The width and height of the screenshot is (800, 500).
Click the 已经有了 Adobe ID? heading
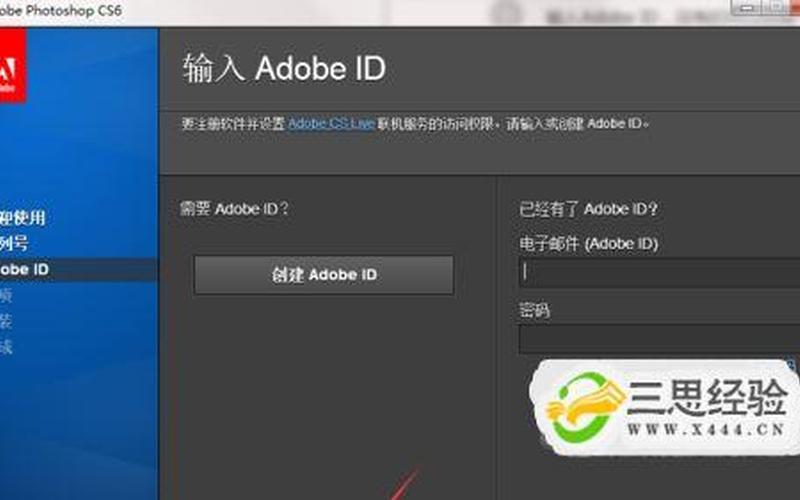(588, 209)
